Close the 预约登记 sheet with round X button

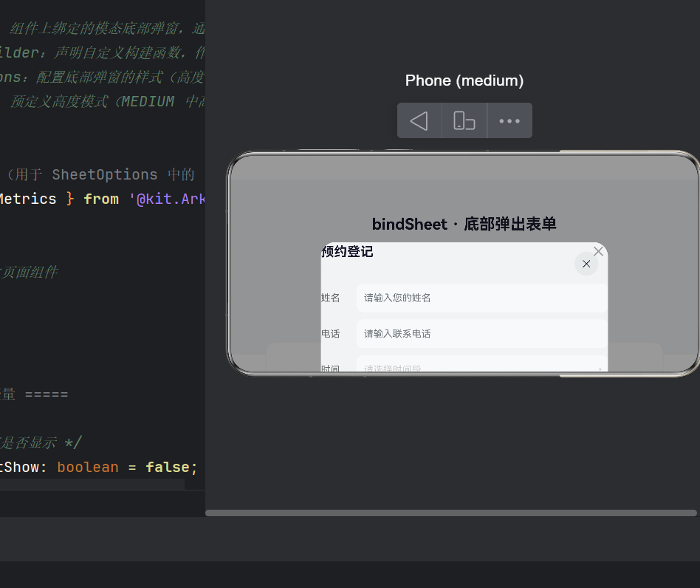tap(586, 264)
